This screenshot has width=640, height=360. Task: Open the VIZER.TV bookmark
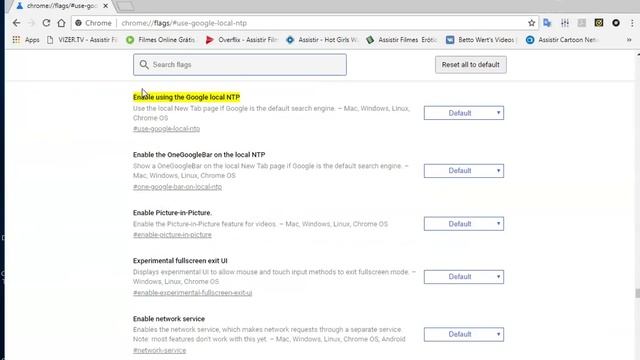tap(82, 40)
